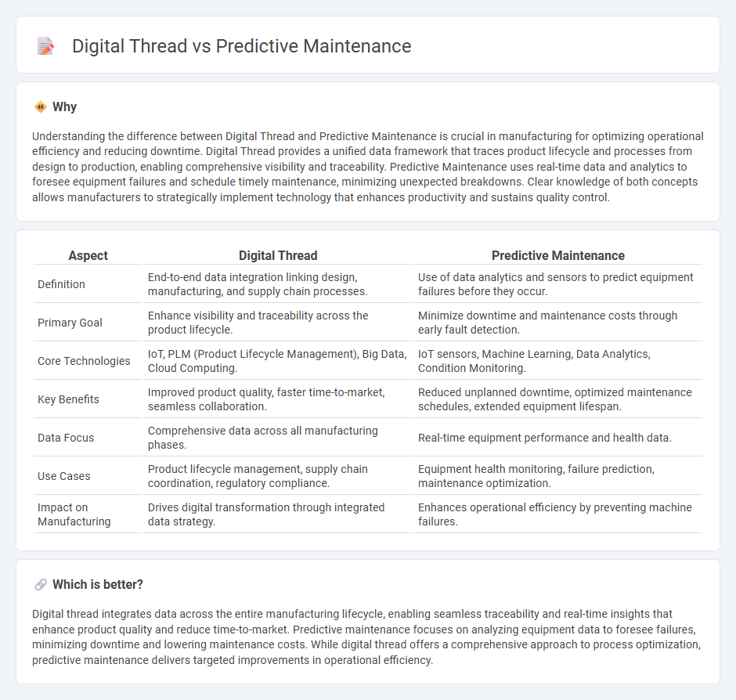Click the orange diamond icon next to Why
Viewport: 736px width, 700px height.
[41, 107]
